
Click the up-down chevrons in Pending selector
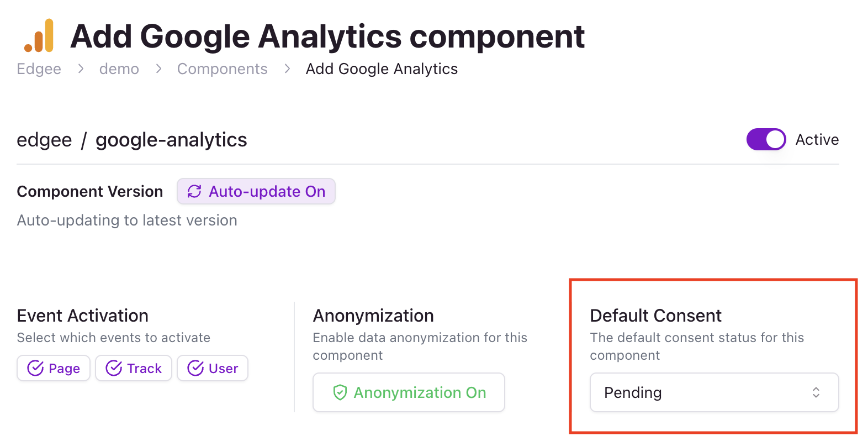[816, 392]
